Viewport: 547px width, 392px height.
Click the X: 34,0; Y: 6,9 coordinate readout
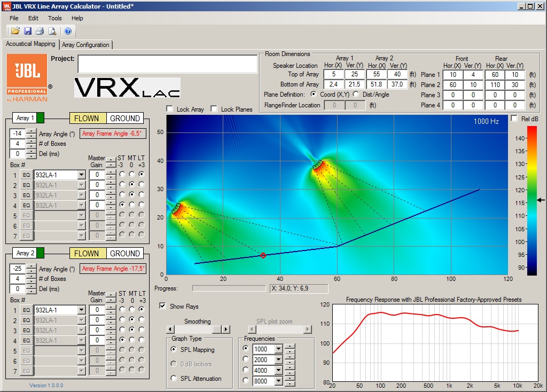click(x=299, y=288)
